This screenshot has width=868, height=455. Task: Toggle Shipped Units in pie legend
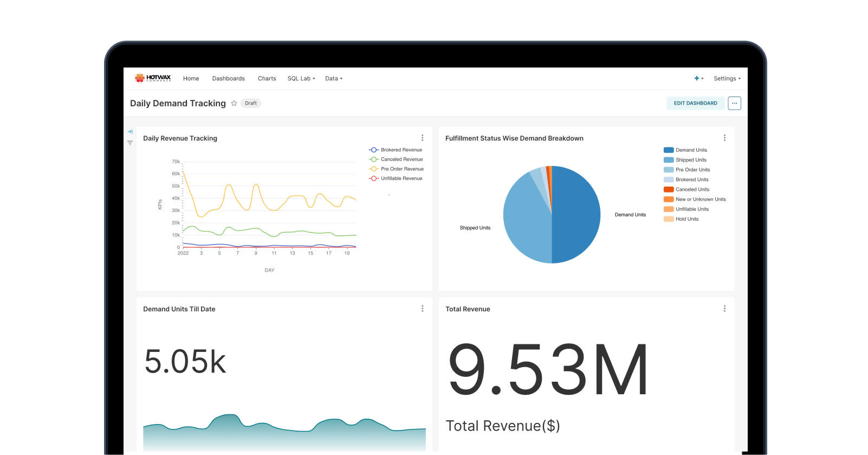point(685,160)
